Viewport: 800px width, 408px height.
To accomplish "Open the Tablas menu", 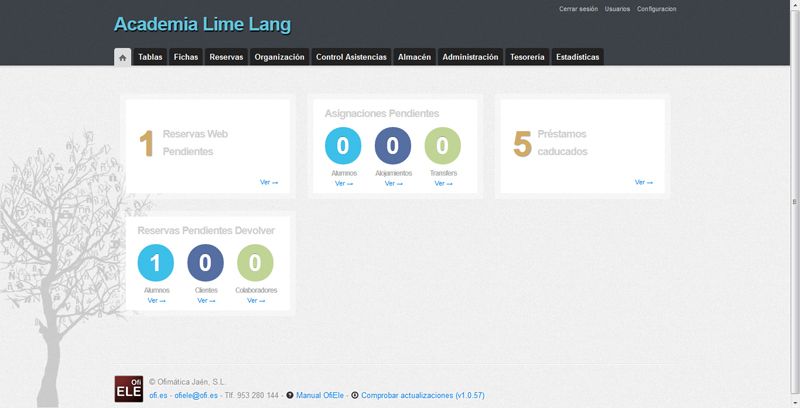I will (150, 57).
